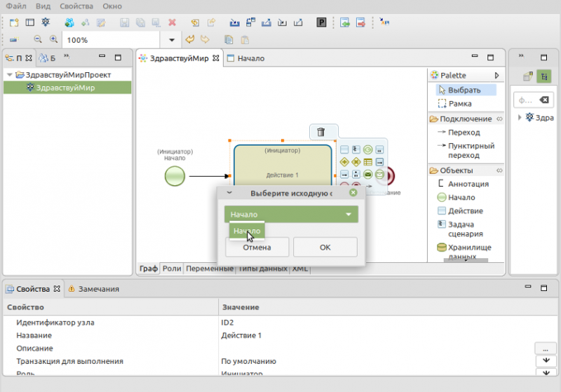Activate the Рамка marquee tool
The image size is (561, 392).
coord(459,103)
